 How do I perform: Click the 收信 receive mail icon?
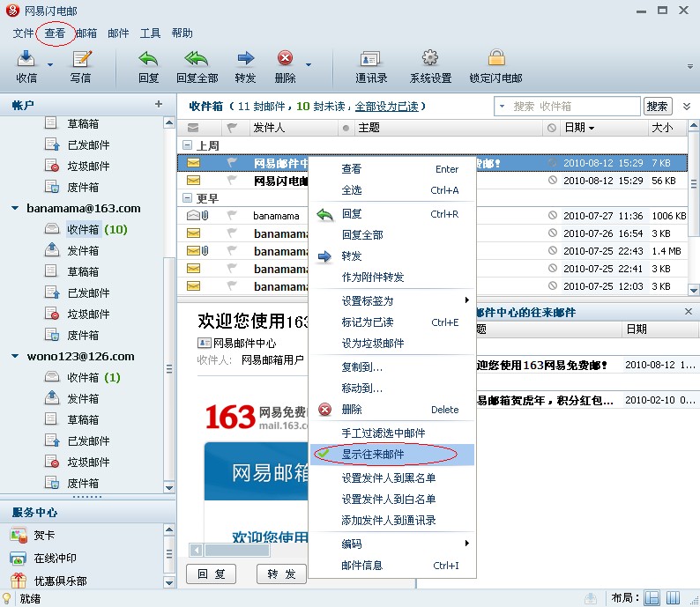[26, 59]
